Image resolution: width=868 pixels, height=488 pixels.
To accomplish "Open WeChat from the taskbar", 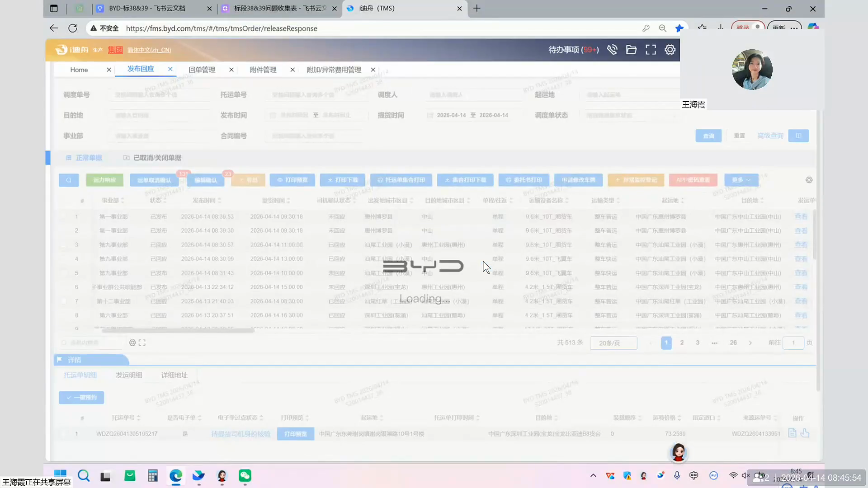I will coord(245,475).
